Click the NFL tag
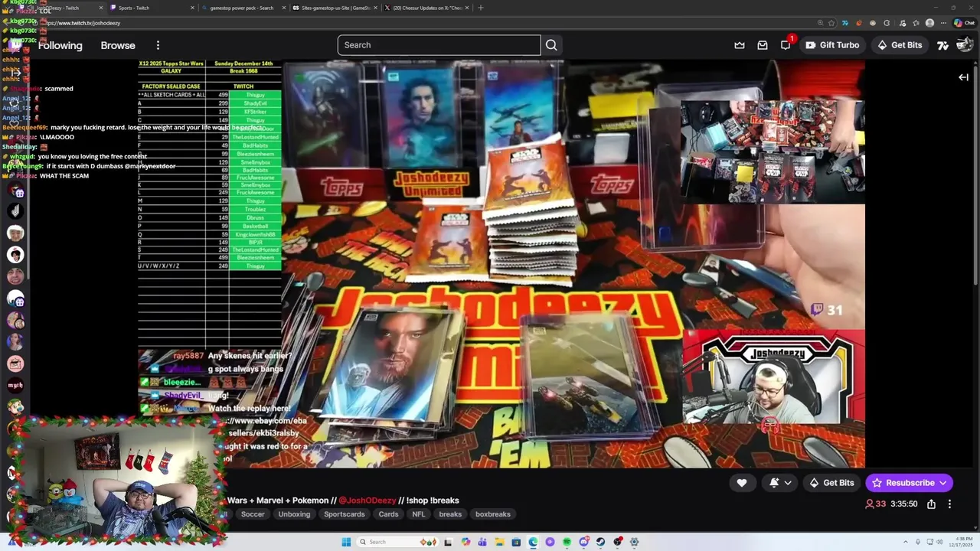Screen dimensions: 980x551 coord(419,514)
